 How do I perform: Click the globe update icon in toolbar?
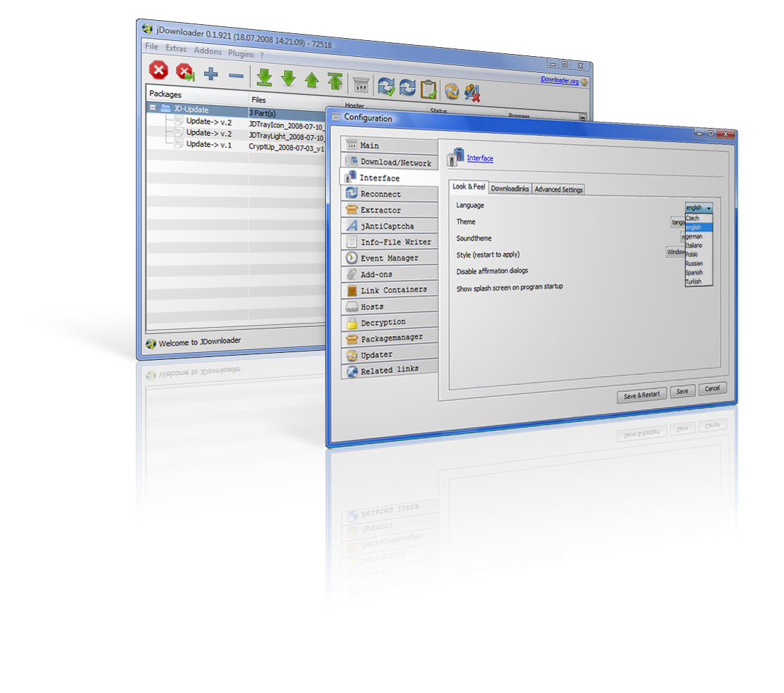point(452,91)
